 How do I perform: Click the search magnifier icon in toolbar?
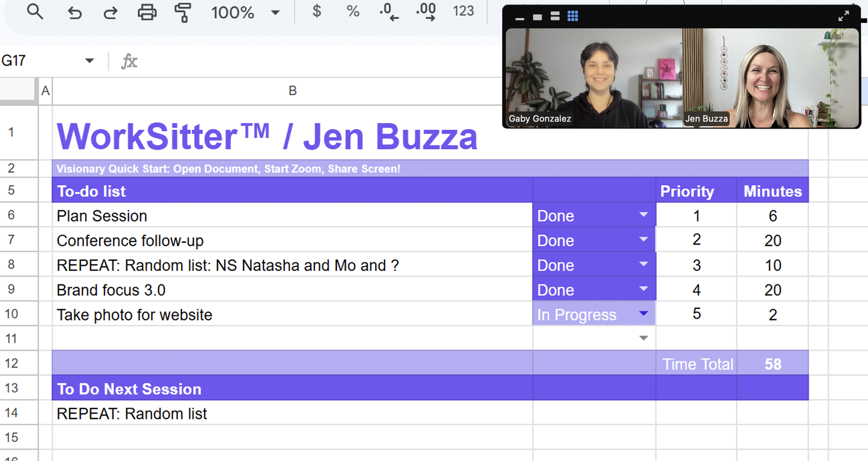coord(35,12)
